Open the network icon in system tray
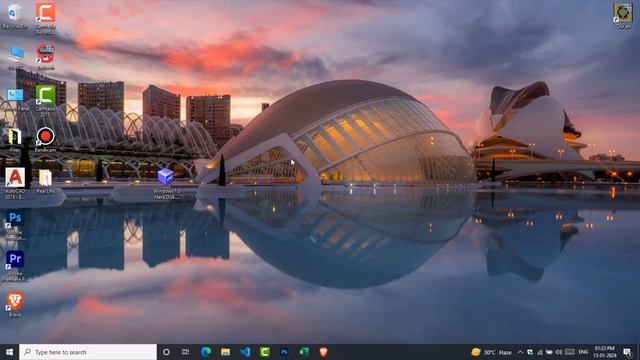The image size is (640, 360). click(x=540, y=352)
